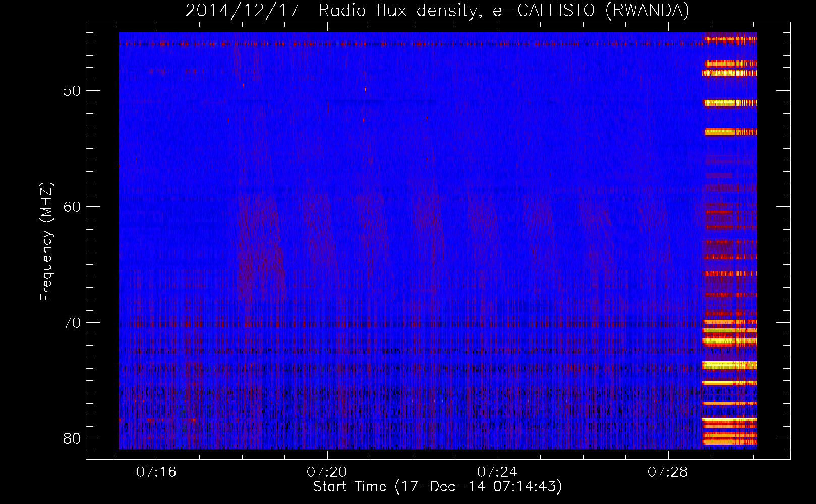Click the 'Frequency (MHZ)' y-axis label
The width and height of the screenshot is (816, 504).
(x=46, y=242)
